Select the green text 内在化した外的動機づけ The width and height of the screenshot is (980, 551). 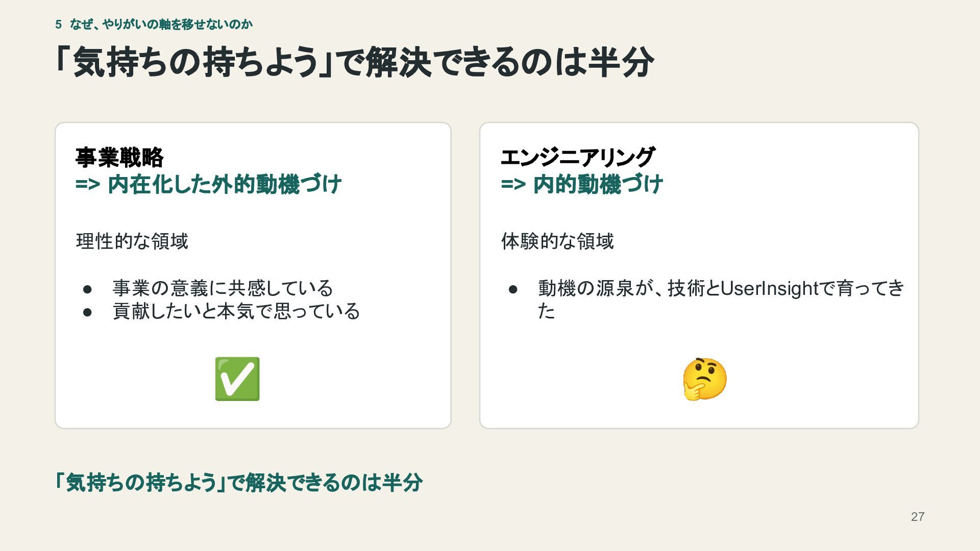(225, 184)
